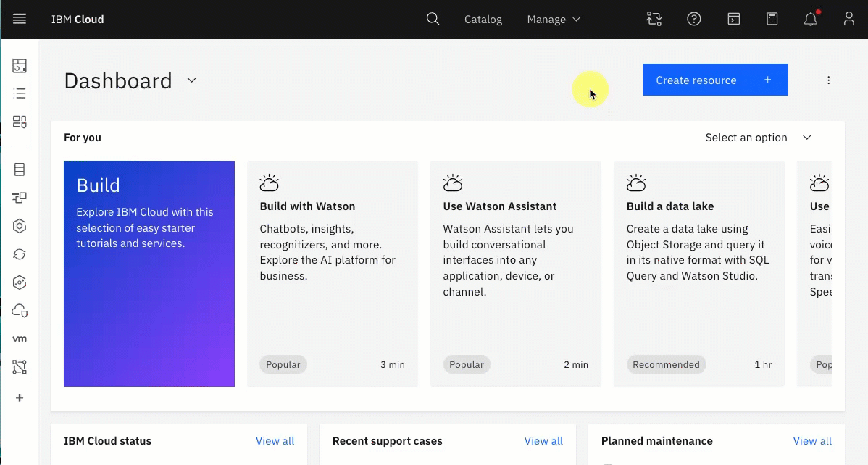Open the notifications bell
This screenshot has width=868, height=465.
click(x=811, y=19)
